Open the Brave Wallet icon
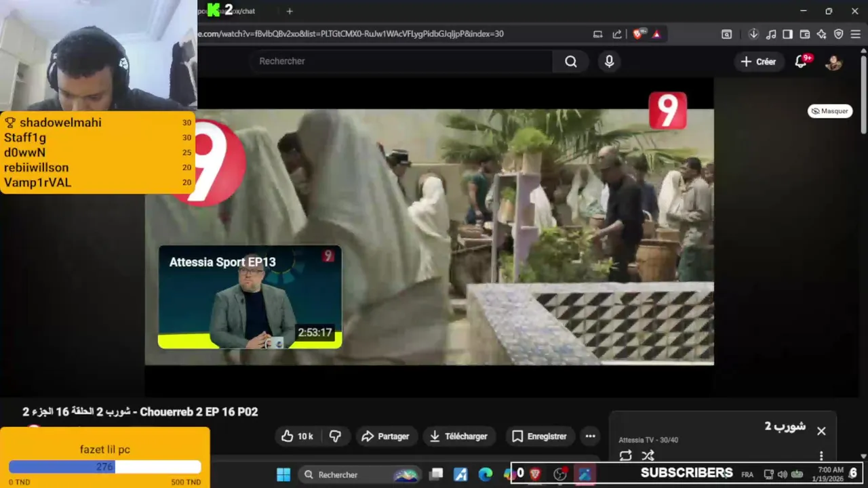The image size is (868, 488). coord(805,34)
